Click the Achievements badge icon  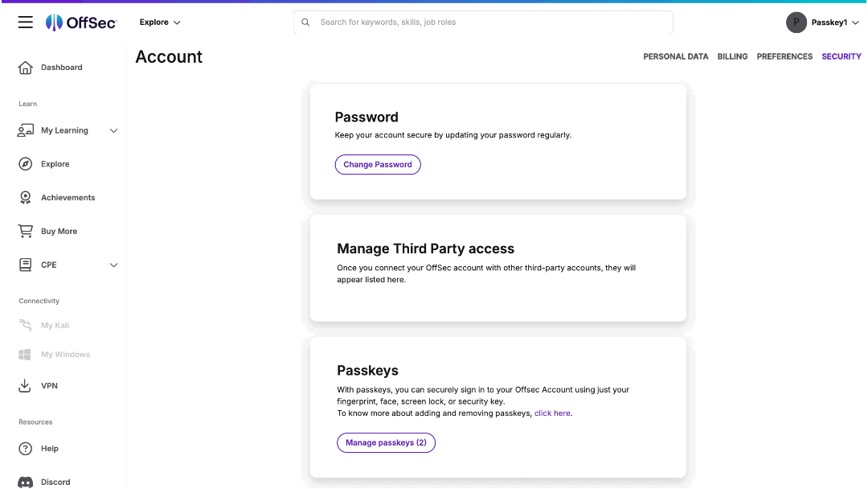point(26,198)
